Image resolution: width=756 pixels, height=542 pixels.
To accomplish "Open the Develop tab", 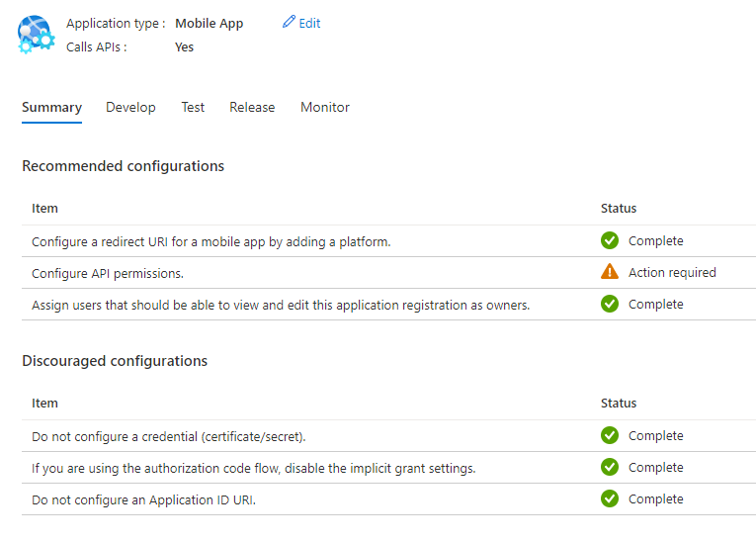I will tap(130, 107).
